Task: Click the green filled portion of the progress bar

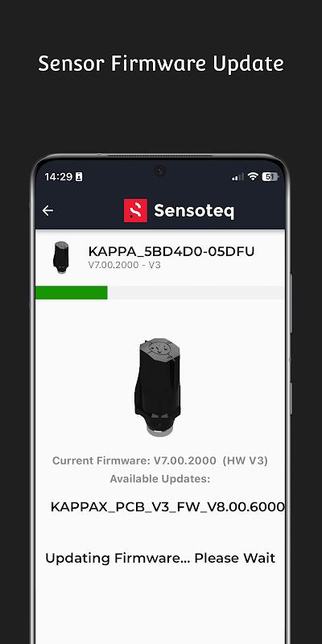Action: click(72, 292)
